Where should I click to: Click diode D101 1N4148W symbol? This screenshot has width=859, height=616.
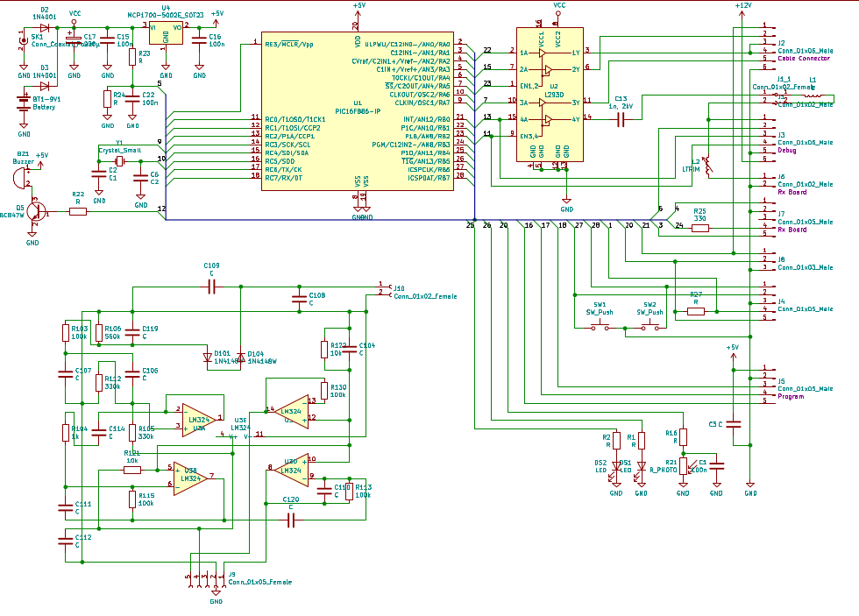pos(207,358)
